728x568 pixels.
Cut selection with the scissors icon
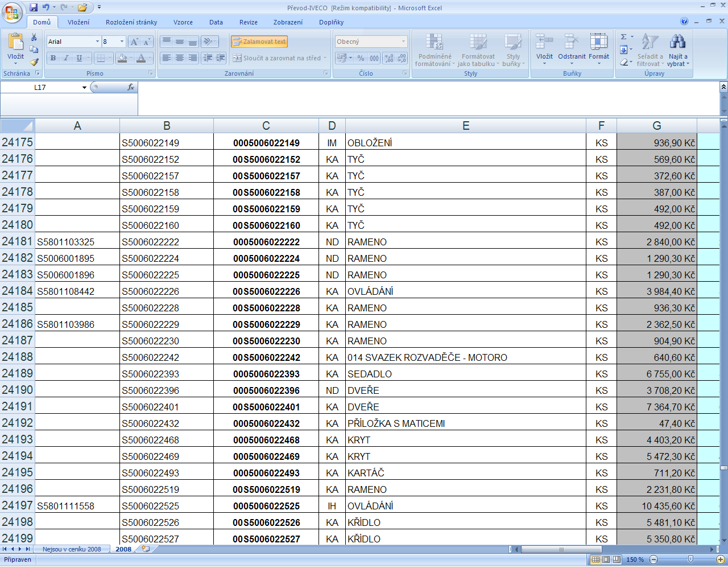[34, 37]
